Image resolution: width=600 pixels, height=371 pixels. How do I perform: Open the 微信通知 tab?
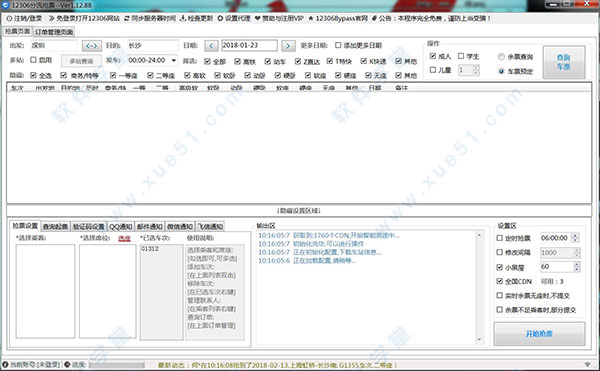pyautogui.click(x=180, y=227)
